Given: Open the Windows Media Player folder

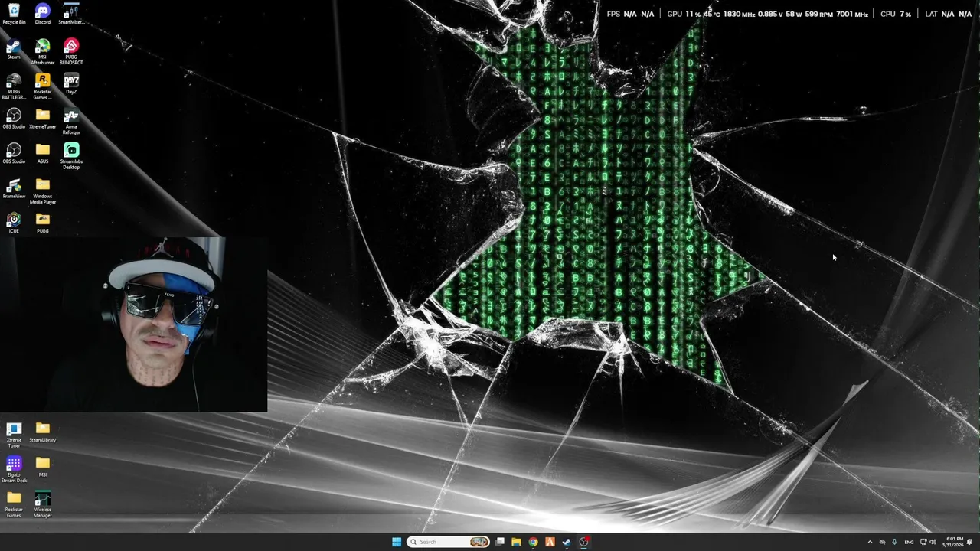Looking at the screenshot, I should [x=43, y=191].
